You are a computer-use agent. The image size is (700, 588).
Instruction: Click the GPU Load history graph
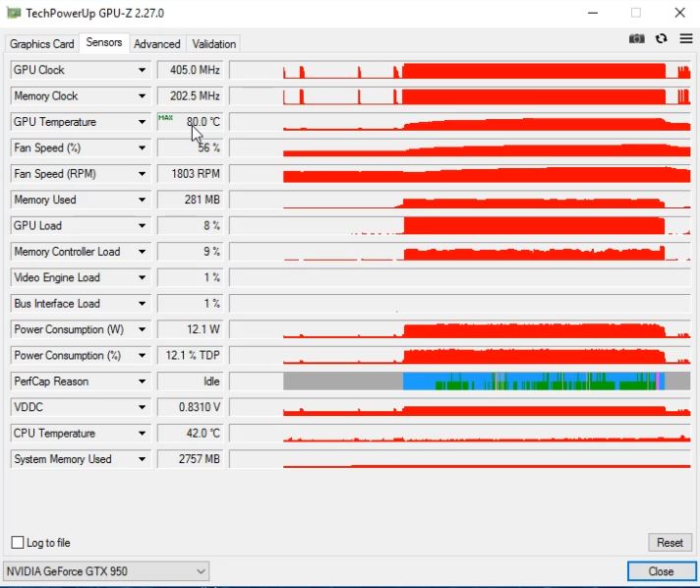click(460, 225)
